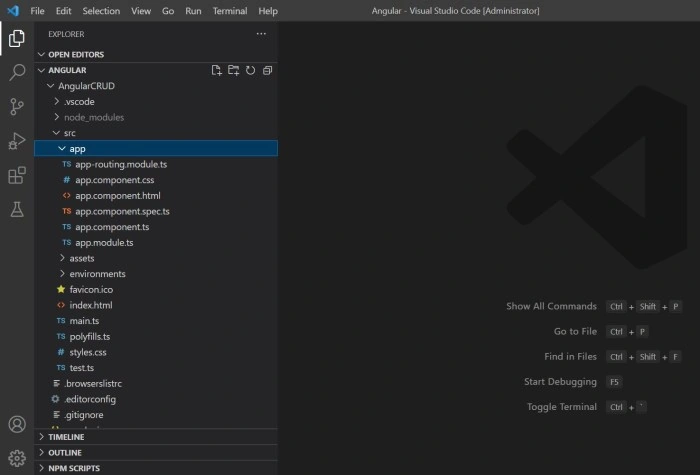Open the Help menu
This screenshot has width=700, height=475.
268,11
